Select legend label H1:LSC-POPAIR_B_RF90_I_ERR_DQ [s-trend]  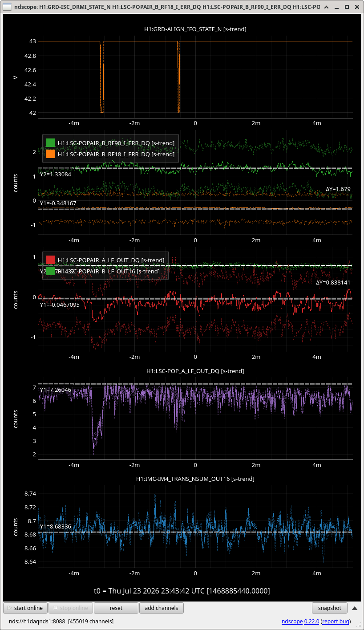click(x=116, y=143)
